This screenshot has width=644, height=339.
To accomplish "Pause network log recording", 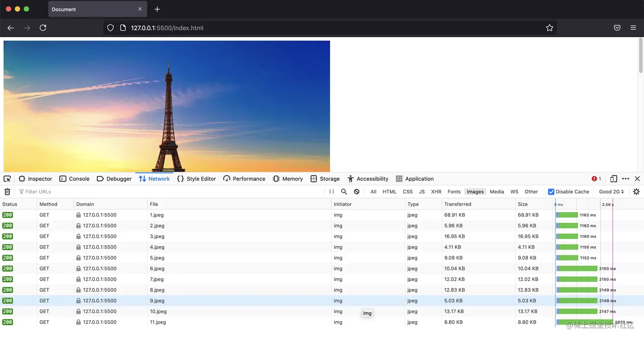I will pyautogui.click(x=331, y=191).
